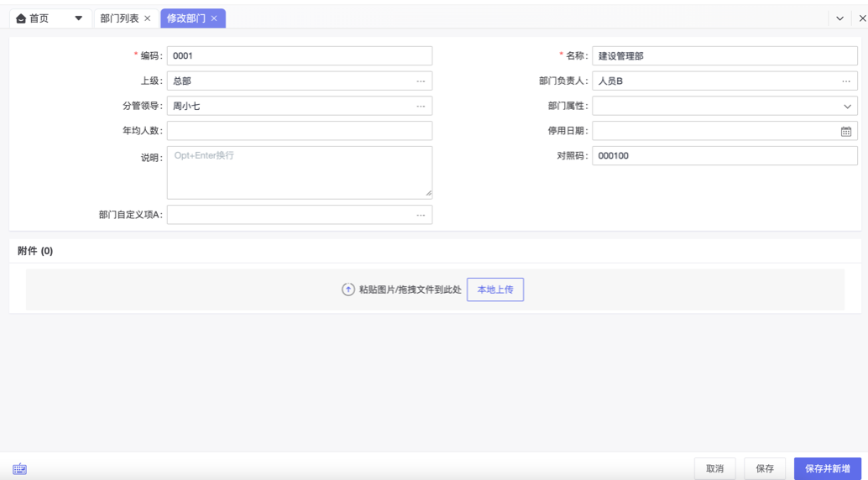Click the 保存并新增 button
Viewport: 868px width, 480px height.
click(x=827, y=468)
